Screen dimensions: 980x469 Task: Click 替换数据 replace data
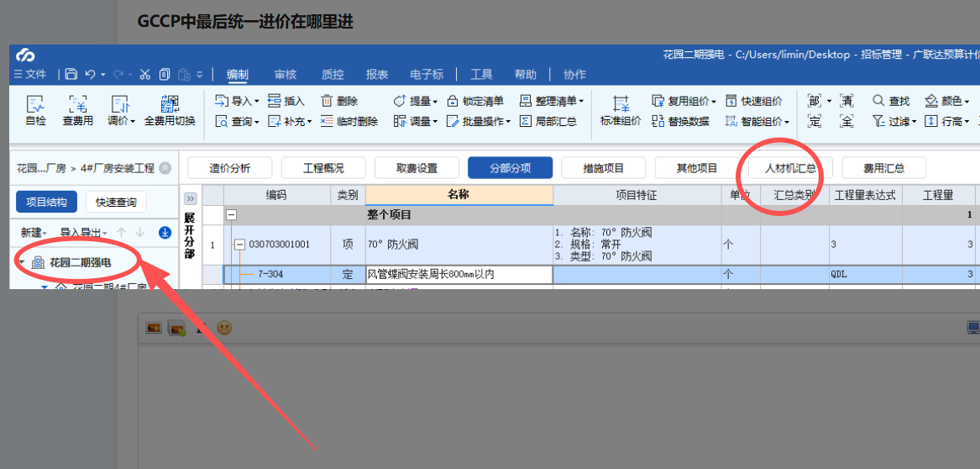(x=680, y=121)
